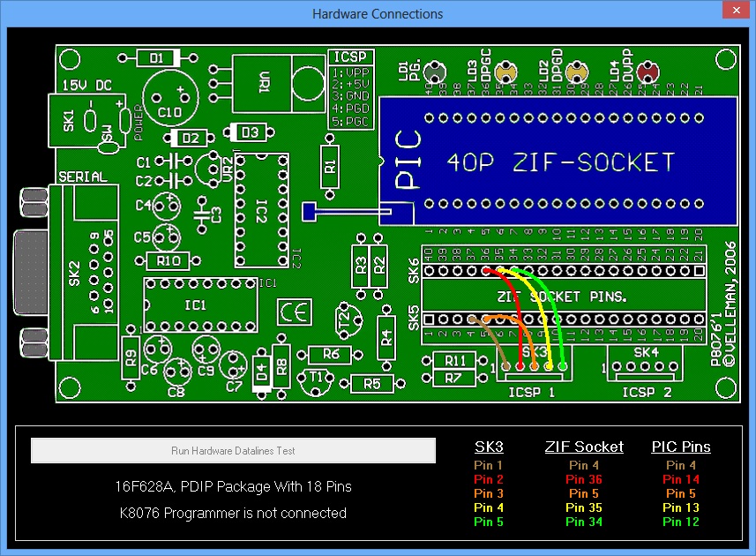The image size is (756, 556).
Task: Click the Run Hardware Datalines Test button
Action: [x=234, y=450]
